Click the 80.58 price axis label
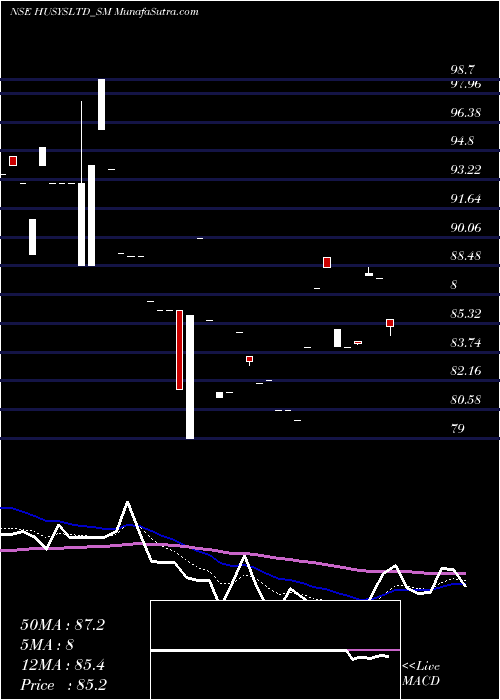 466,400
